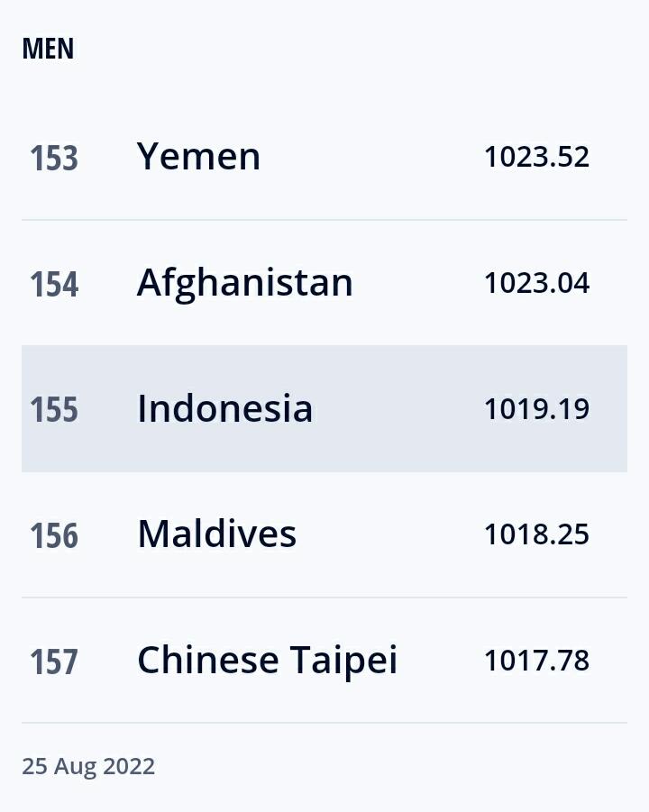This screenshot has width=649, height=812.
Task: Click Yemen's points value 1023.52
Action: tap(536, 157)
